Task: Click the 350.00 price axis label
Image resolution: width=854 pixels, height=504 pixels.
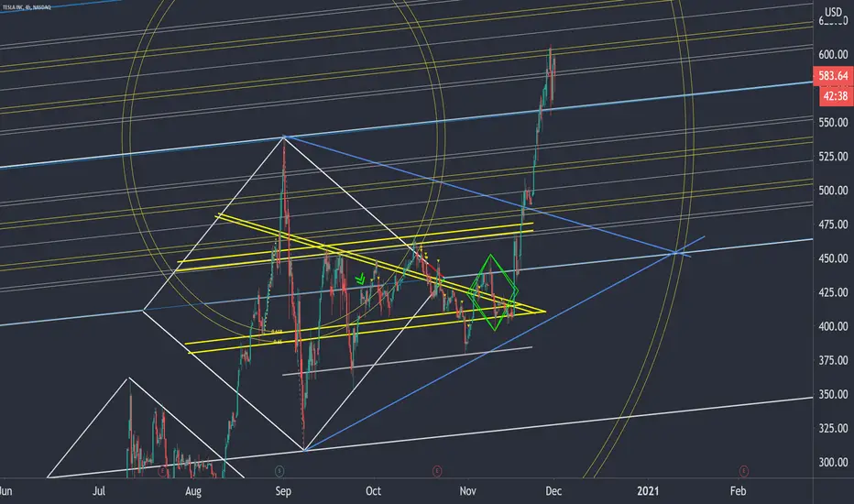Action: coord(833,394)
